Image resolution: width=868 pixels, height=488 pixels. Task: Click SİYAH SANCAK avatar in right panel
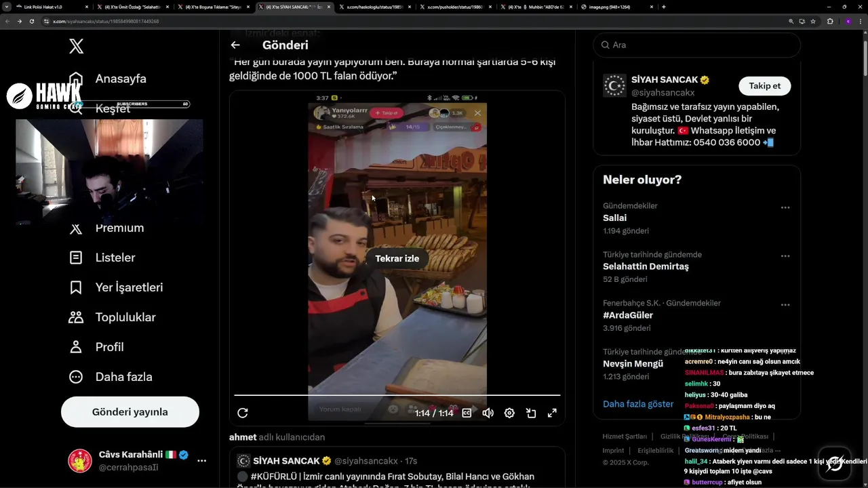615,86
